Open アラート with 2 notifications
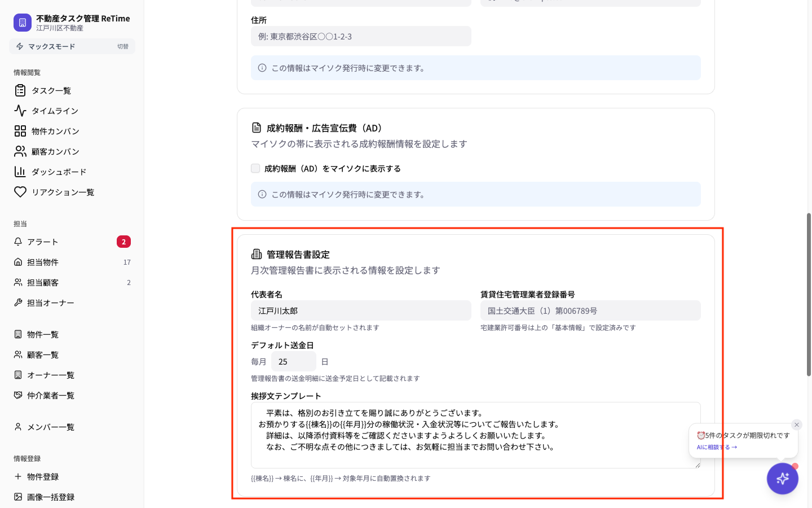This screenshot has width=812, height=508. click(x=72, y=242)
